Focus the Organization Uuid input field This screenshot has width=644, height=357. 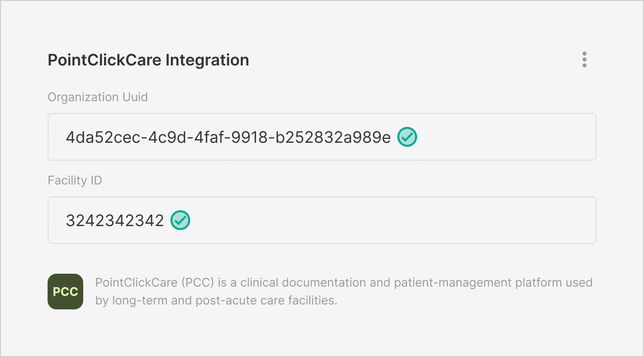(x=495, y=137)
